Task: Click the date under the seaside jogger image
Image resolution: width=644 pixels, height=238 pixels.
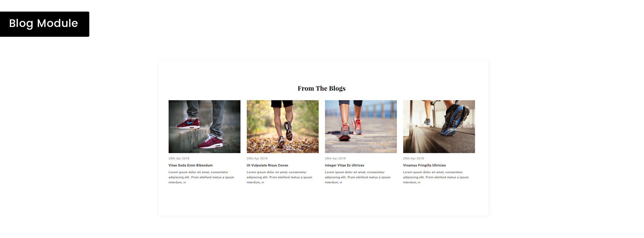Action: pos(335,158)
